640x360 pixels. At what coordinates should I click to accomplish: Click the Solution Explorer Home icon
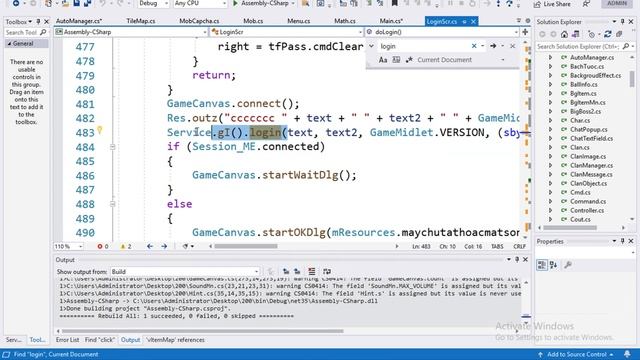coord(564,34)
